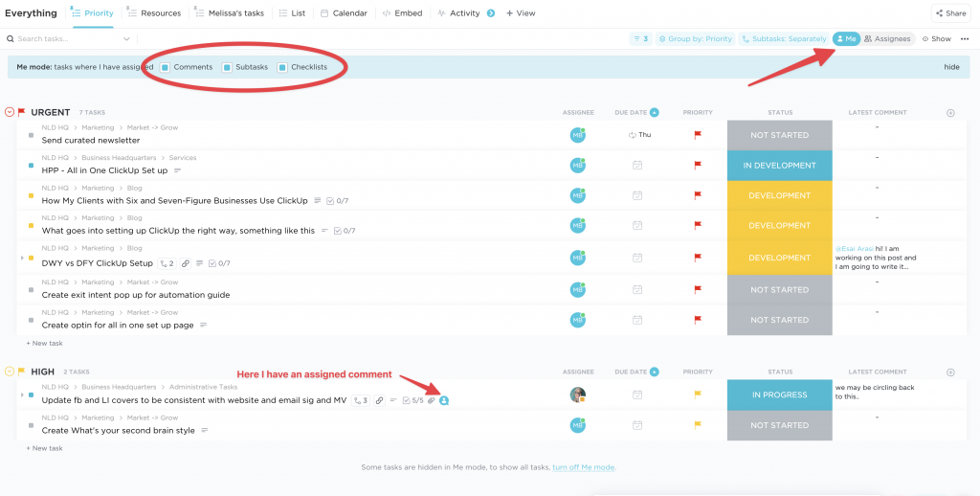Viewport: 980px width, 496px height.
Task: Open the three-dot more options menu
Action: [965, 38]
